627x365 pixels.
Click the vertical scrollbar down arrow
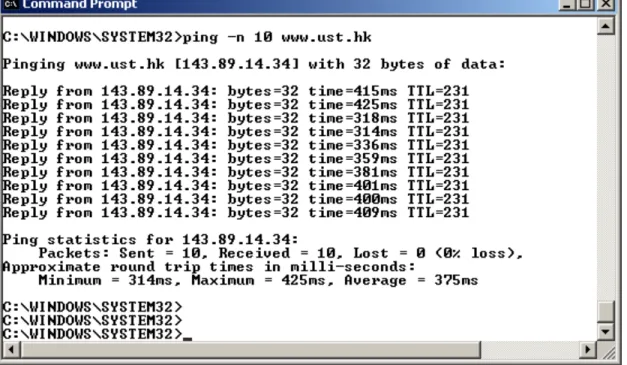click(x=606, y=332)
